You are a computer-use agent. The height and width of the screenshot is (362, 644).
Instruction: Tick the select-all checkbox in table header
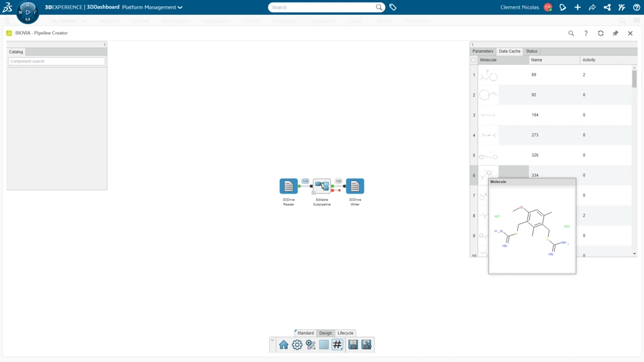(474, 60)
